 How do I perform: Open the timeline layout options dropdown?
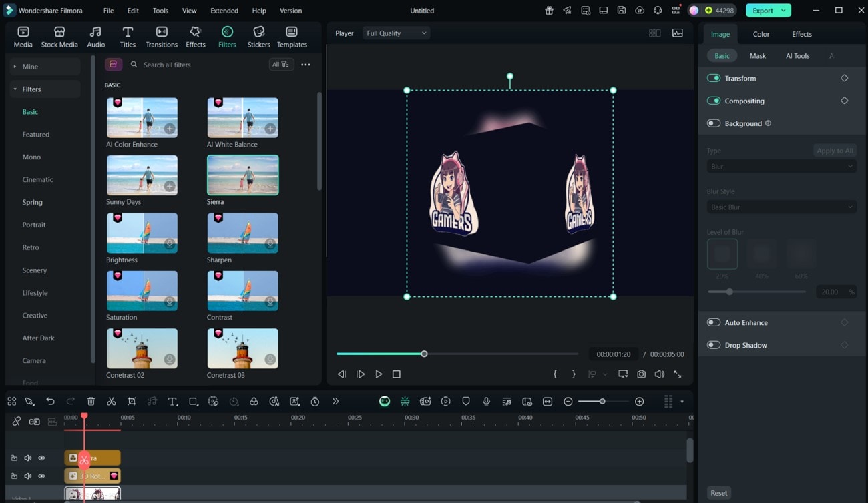(682, 402)
